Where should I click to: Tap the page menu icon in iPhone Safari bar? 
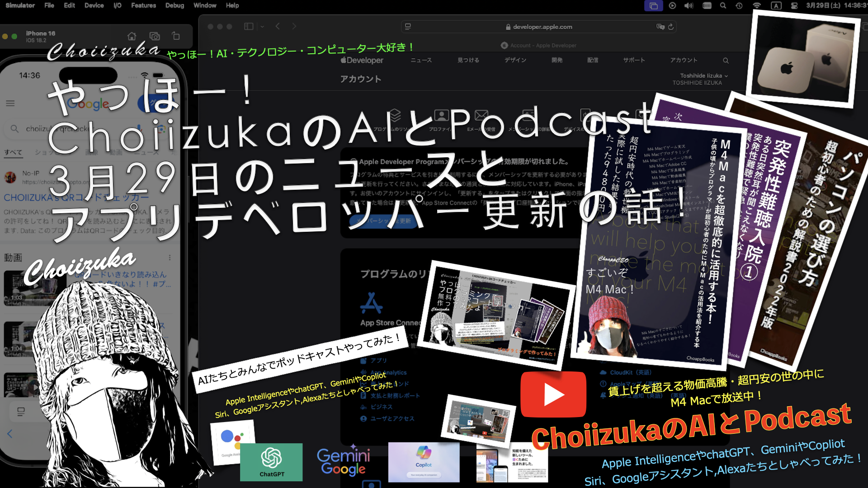click(21, 412)
